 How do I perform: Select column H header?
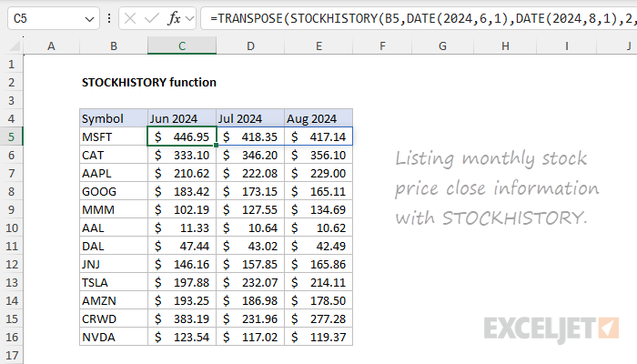(505, 45)
